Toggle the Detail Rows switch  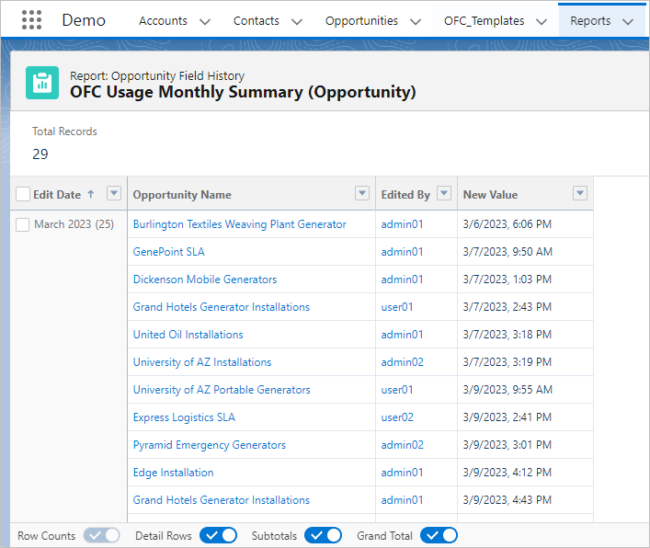(x=218, y=535)
